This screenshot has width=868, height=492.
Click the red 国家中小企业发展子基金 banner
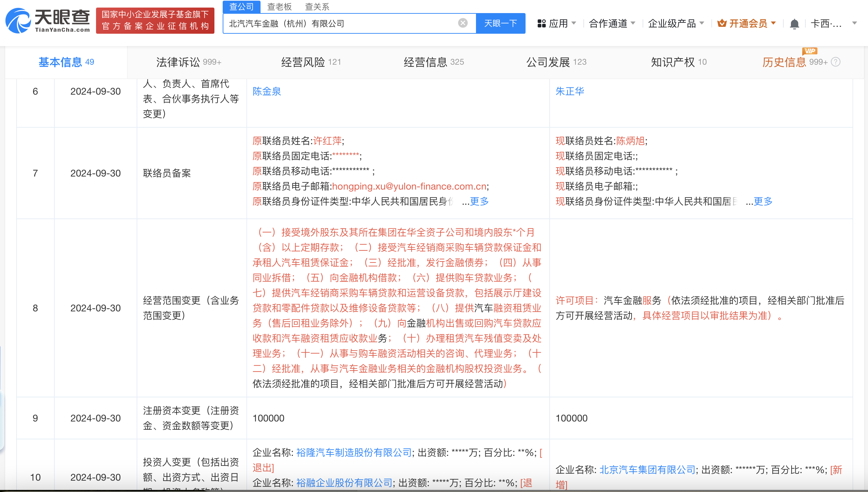pyautogui.click(x=155, y=20)
